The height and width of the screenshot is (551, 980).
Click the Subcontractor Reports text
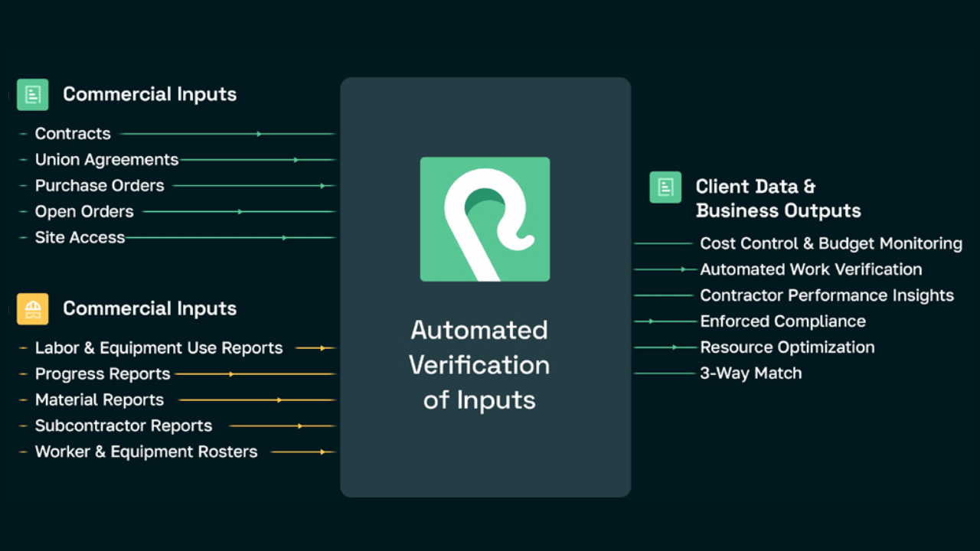tap(123, 426)
